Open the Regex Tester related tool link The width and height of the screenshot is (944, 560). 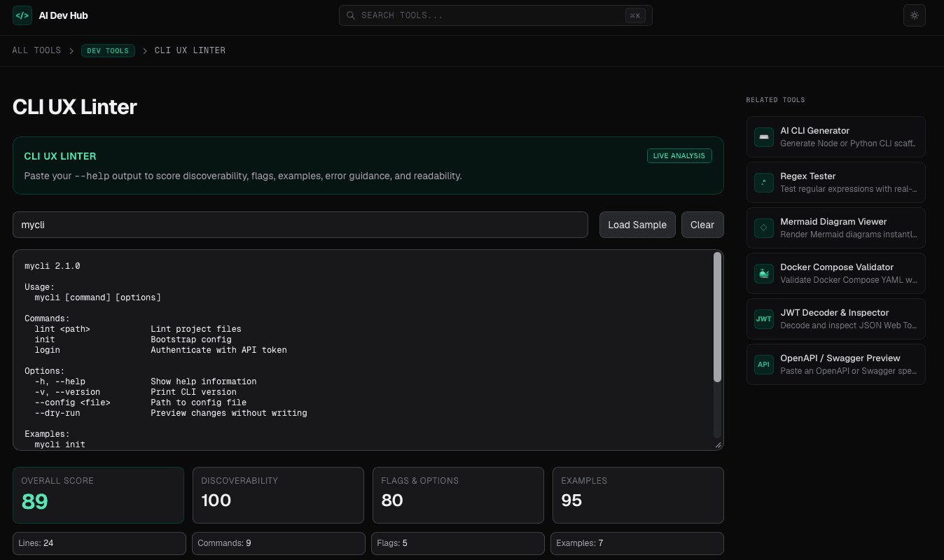[835, 182]
